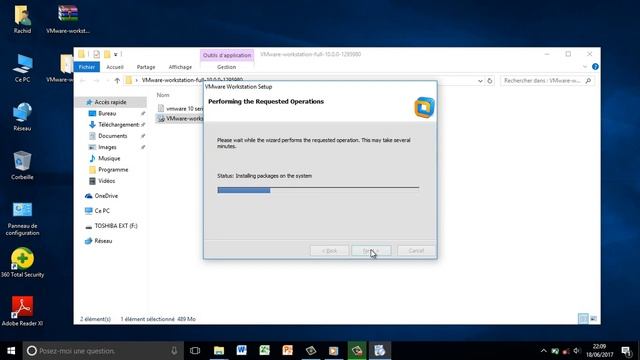Select the Outils d'application contextual tab
Viewport: 640px width, 360px height.
227,55
